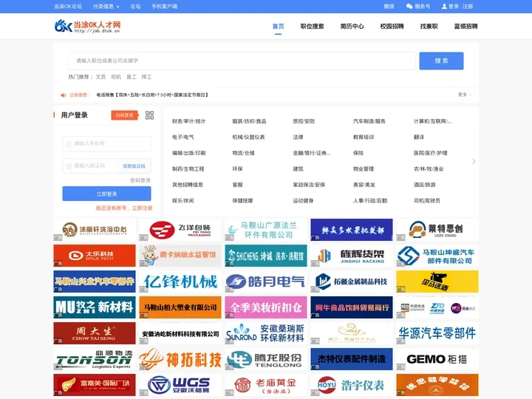The width and height of the screenshot is (532, 399).
Task: Click 获取验证码 link
Action: (x=134, y=166)
